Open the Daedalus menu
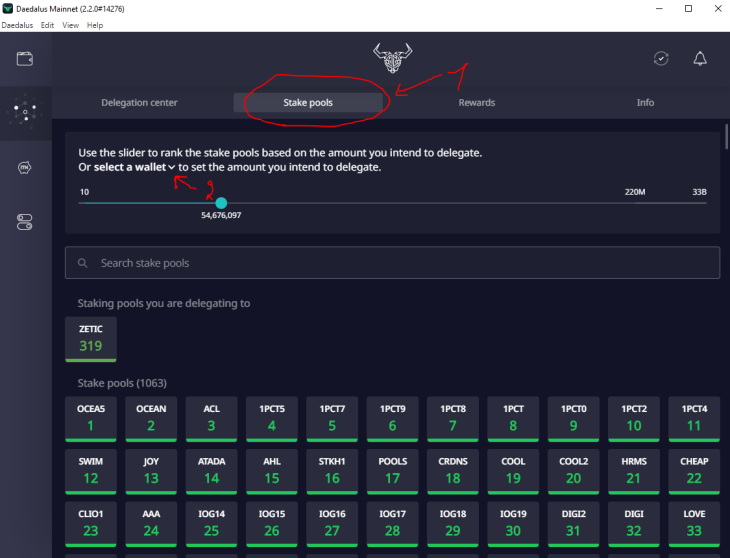The height and width of the screenshot is (558, 730). [x=17, y=25]
